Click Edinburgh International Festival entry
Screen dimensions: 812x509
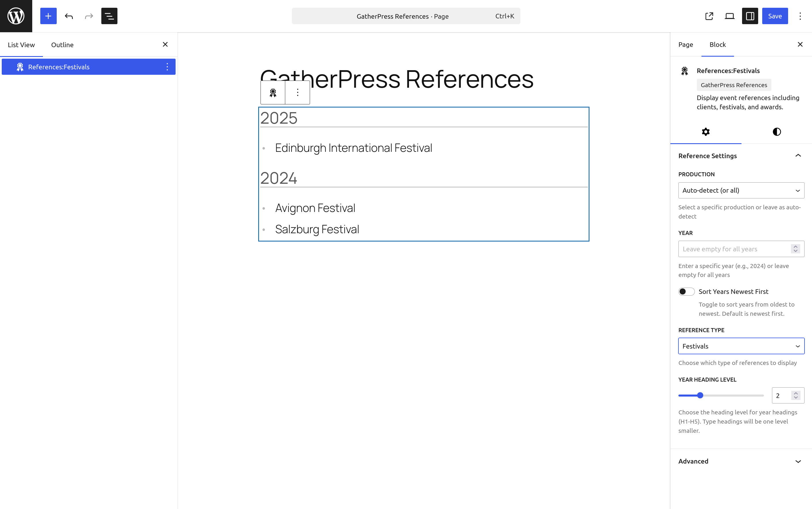click(x=353, y=148)
